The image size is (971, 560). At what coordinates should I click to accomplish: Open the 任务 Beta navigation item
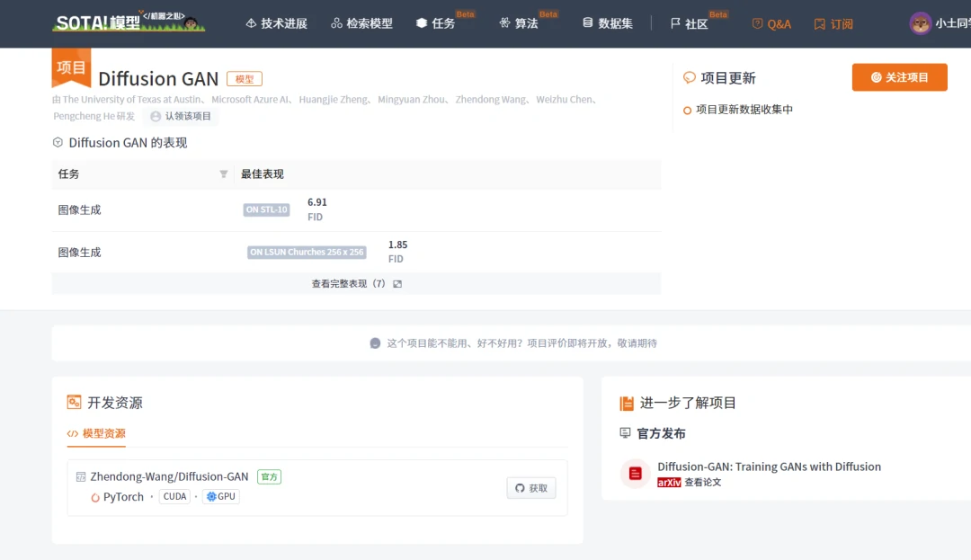tap(436, 23)
